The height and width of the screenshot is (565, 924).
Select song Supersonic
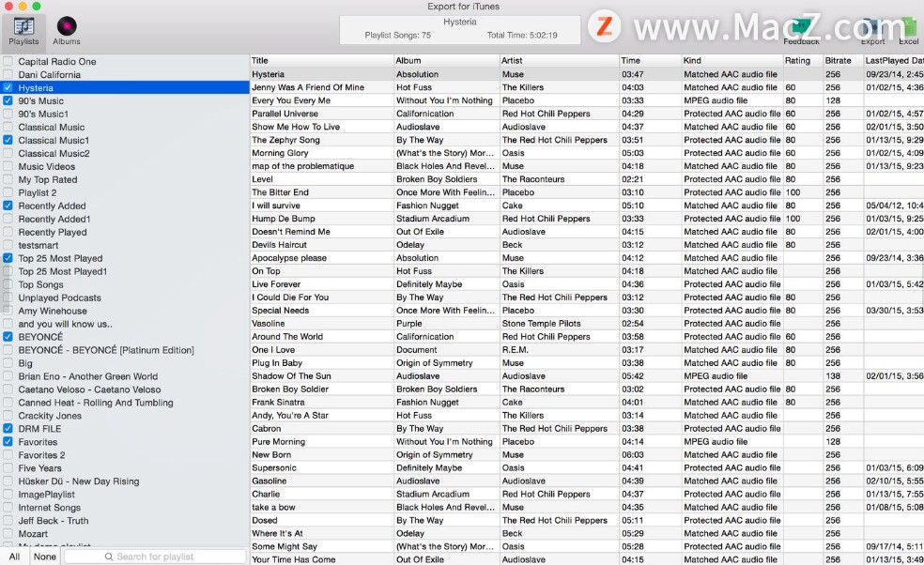274,467
